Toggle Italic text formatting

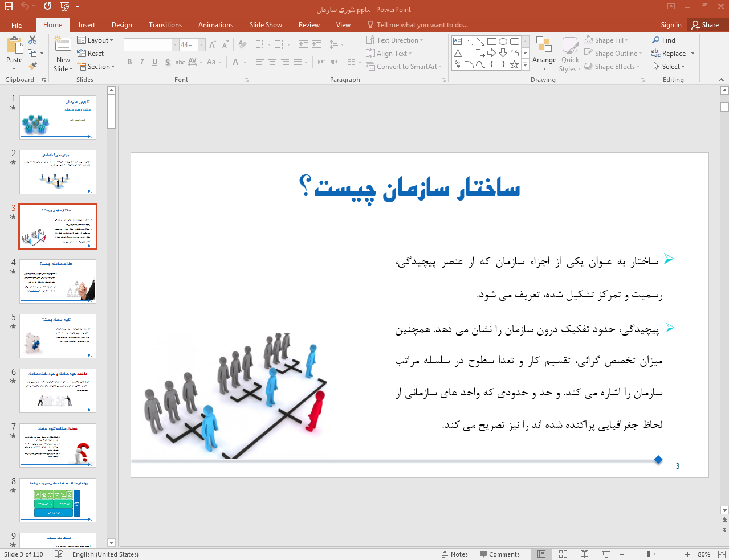[x=142, y=62]
